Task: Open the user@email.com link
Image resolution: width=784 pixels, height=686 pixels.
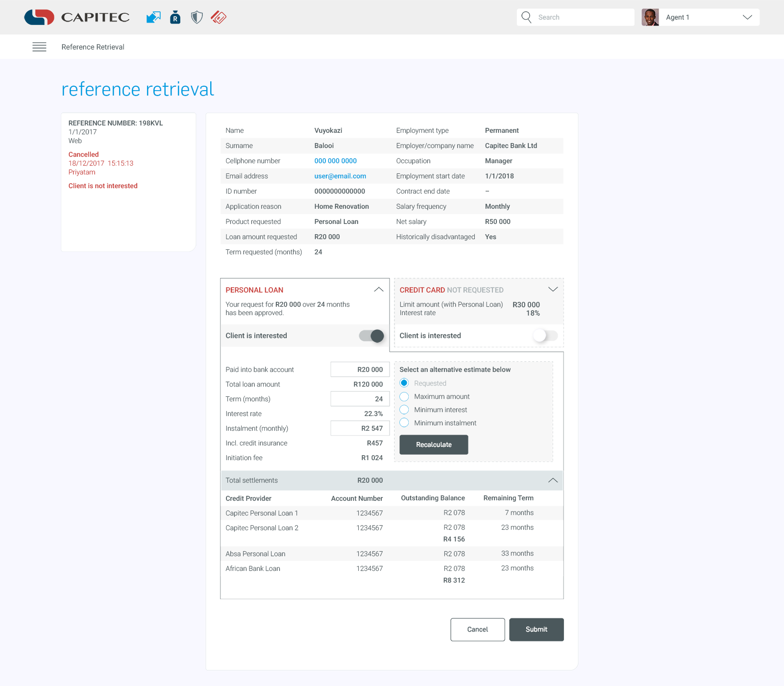Action: click(x=341, y=176)
